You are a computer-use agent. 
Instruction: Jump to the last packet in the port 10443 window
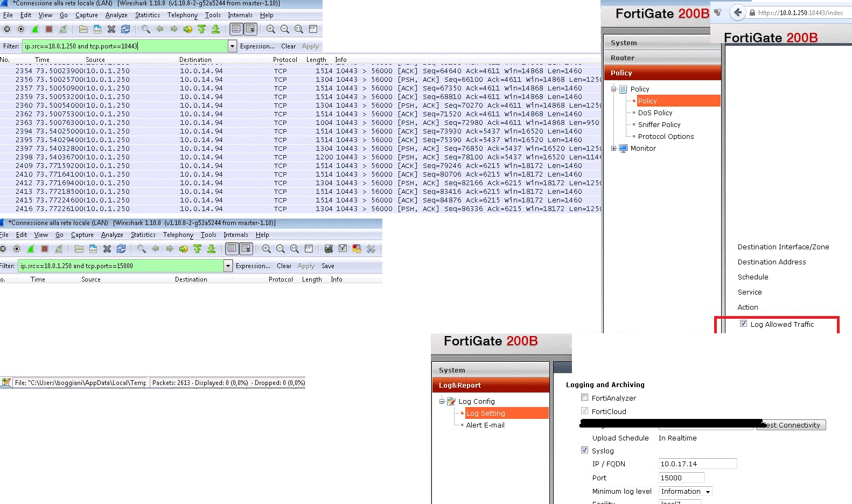click(x=215, y=29)
